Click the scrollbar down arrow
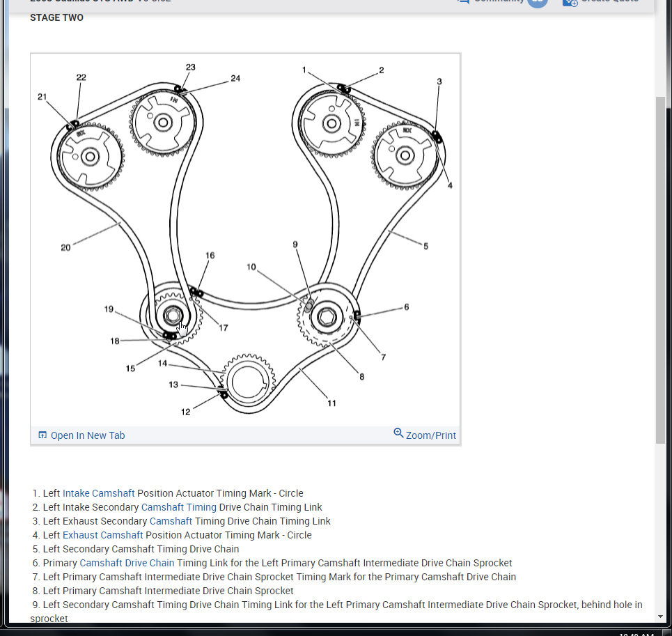The image size is (672, 636). pyautogui.click(x=660, y=616)
